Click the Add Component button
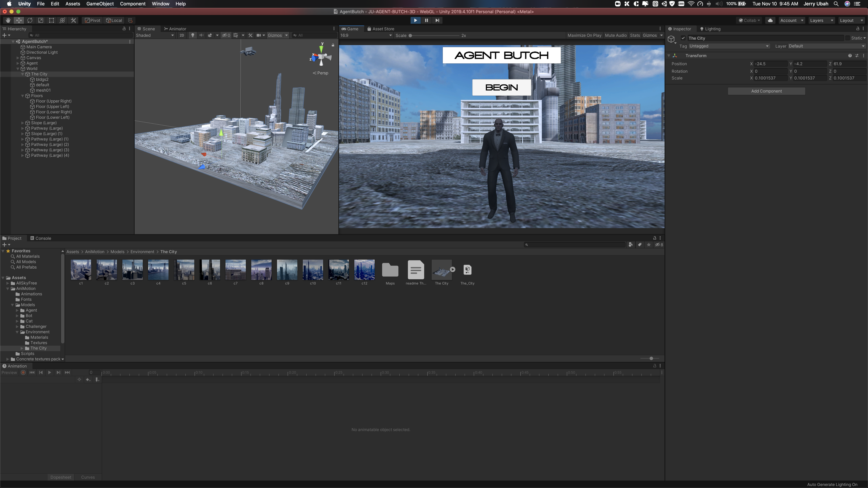This screenshot has height=488, width=868. tap(766, 91)
